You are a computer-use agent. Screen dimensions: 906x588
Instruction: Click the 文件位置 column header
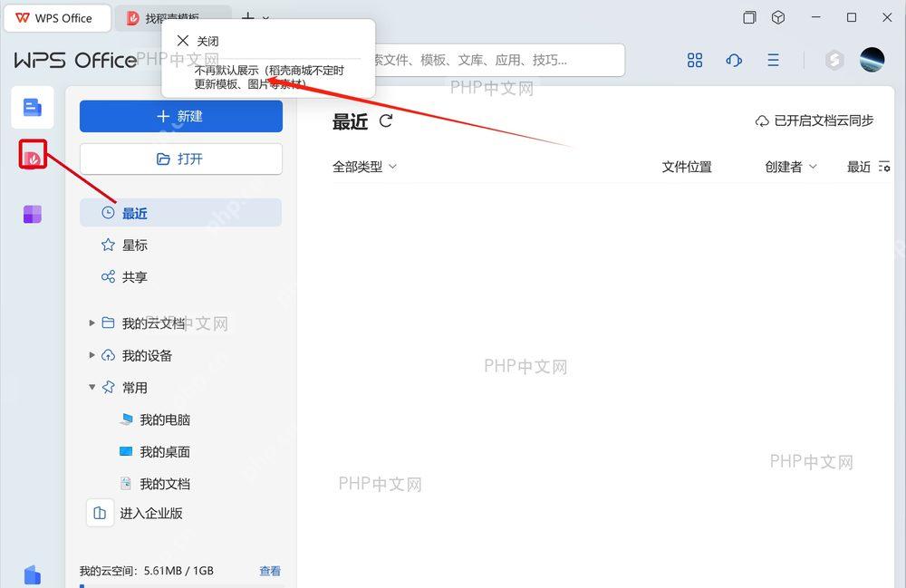click(687, 167)
